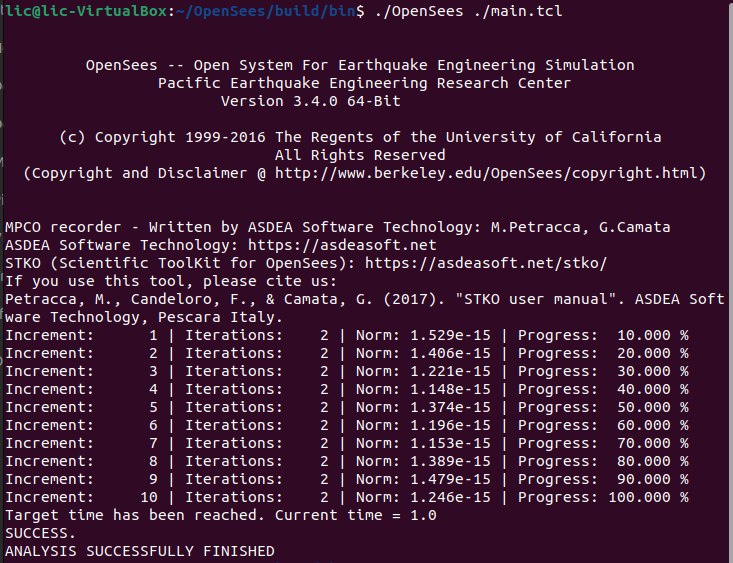Click Norm value 1.389e-15
Screen dimensions: 733x563
451,462
